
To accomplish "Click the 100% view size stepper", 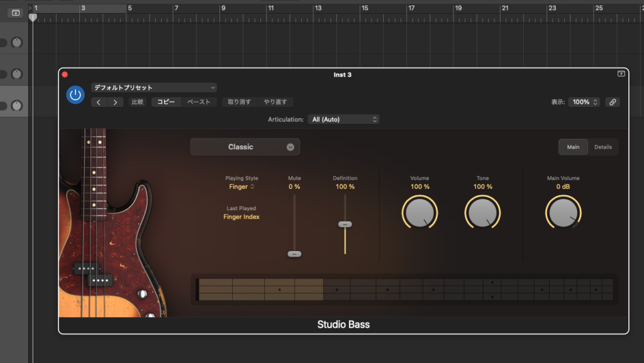I will (584, 102).
